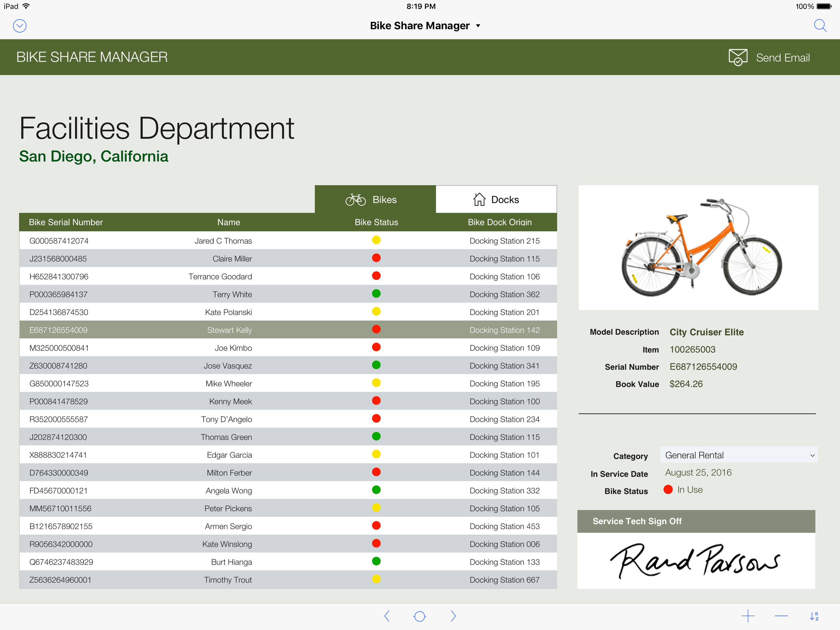
Task: Open the sort a-z icon
Action: (x=814, y=616)
